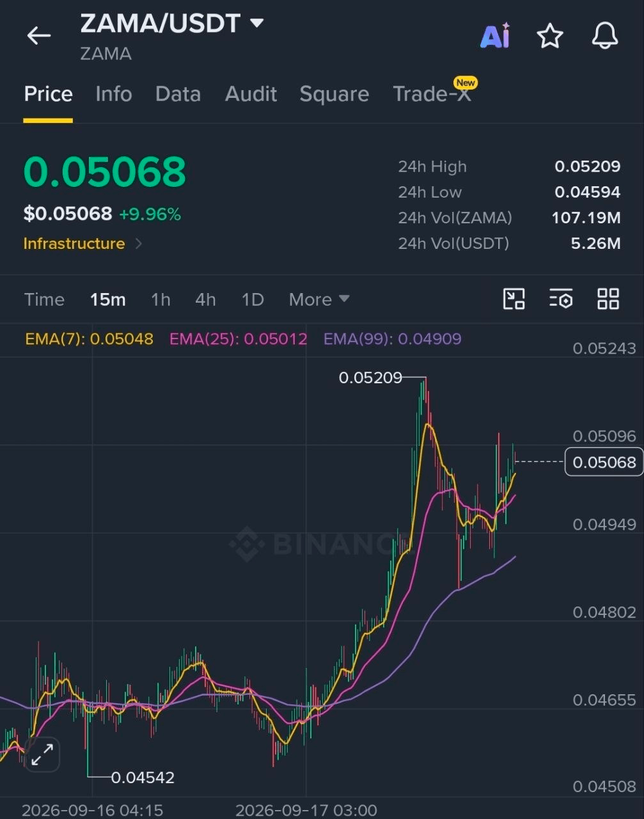Image resolution: width=644 pixels, height=819 pixels.
Task: Open the AI assistant icon
Action: [x=495, y=36]
